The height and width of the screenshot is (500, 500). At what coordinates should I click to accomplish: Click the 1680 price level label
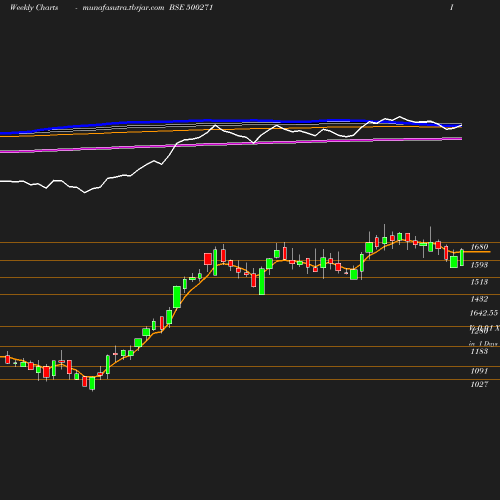tap(479, 247)
